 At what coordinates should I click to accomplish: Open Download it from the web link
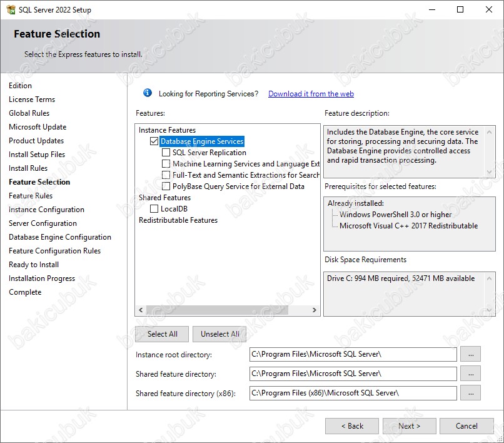pos(311,94)
